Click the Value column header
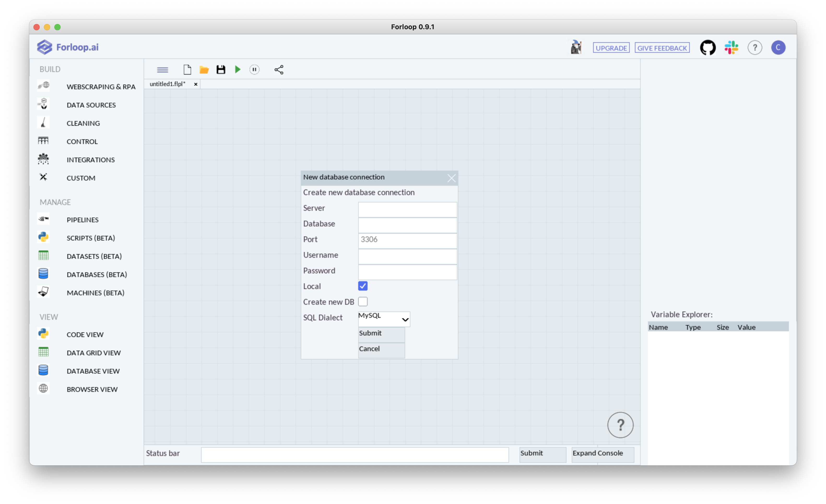This screenshot has width=826, height=504. [x=746, y=327]
